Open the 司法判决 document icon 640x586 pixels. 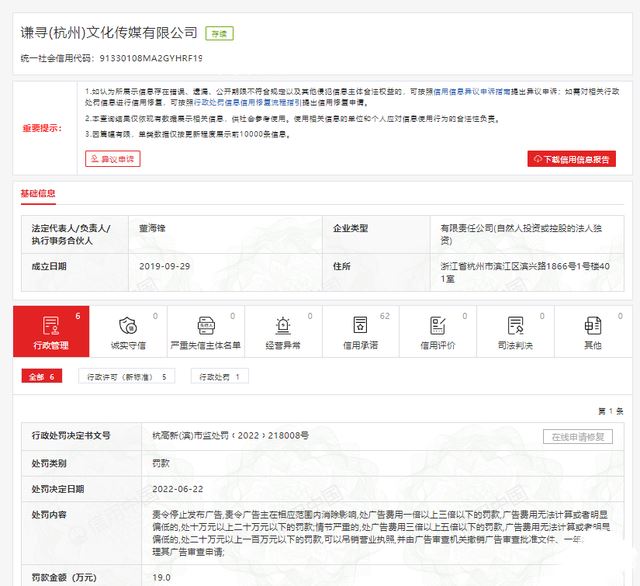pos(516,326)
